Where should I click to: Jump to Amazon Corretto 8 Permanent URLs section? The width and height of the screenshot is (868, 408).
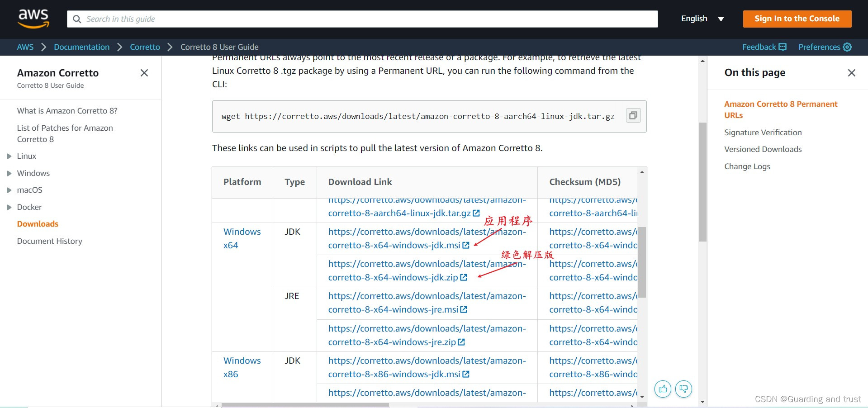click(x=781, y=109)
